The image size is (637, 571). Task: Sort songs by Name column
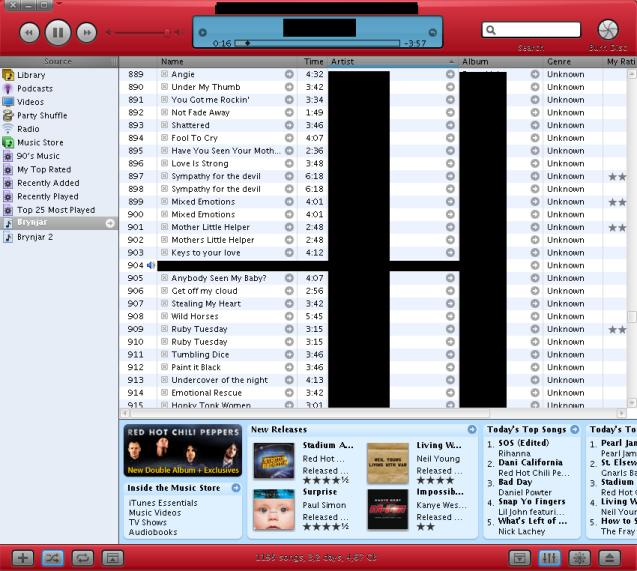tap(227, 61)
